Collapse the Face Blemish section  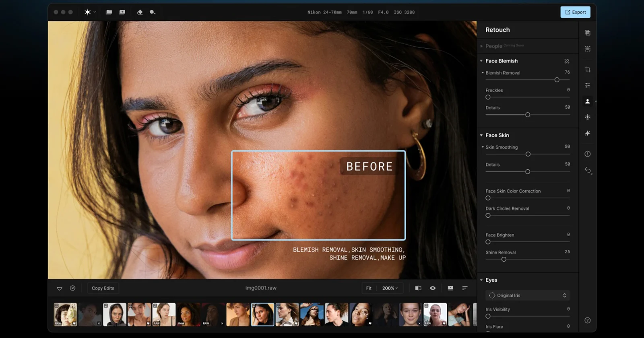tap(481, 61)
